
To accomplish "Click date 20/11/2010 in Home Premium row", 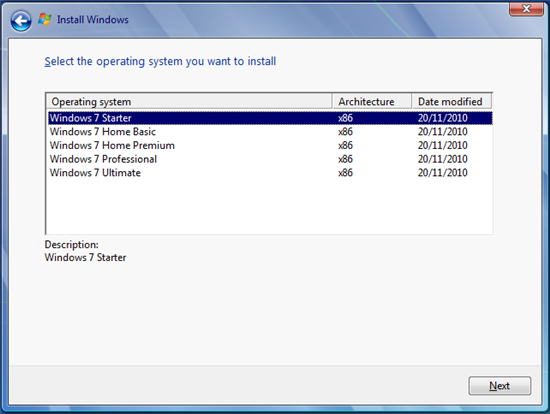I will (443, 145).
